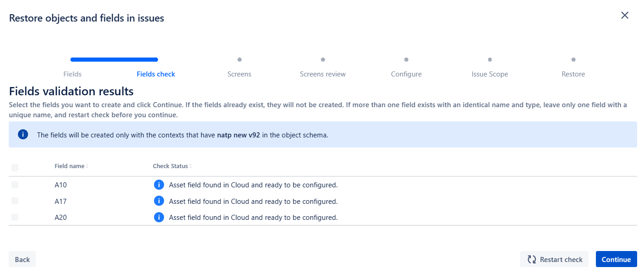Click the Continue button
Image resolution: width=644 pixels, height=273 pixels.
[616, 259]
